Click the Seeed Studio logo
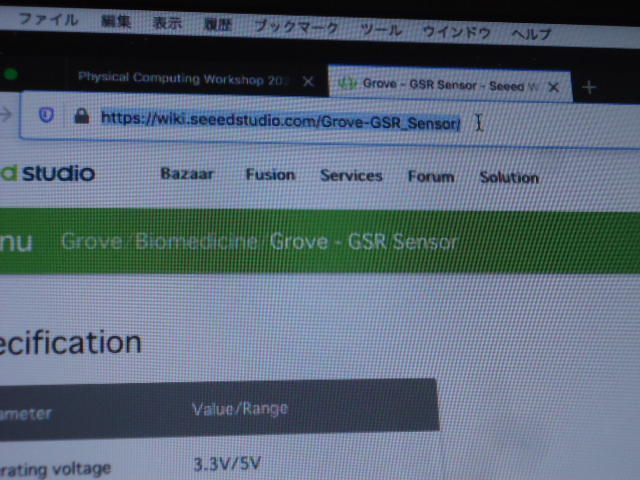Screen dimensions: 640x480 click(x=47, y=173)
